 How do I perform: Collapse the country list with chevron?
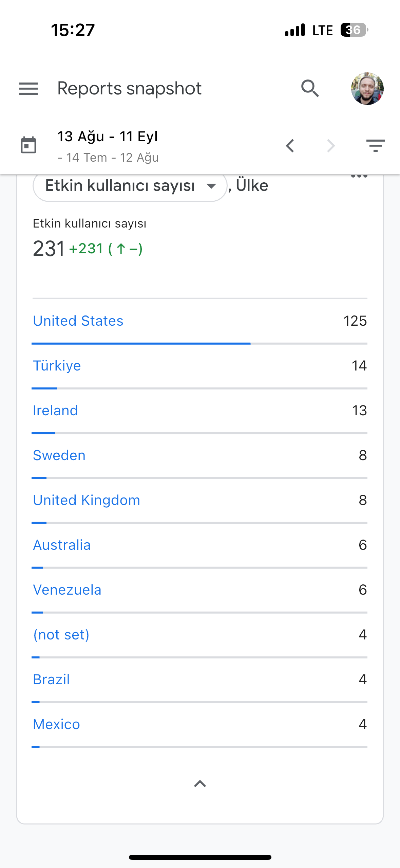(200, 783)
